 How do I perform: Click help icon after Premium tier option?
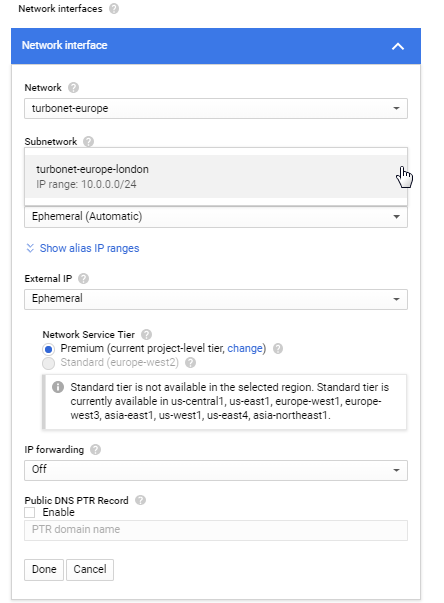278,348
